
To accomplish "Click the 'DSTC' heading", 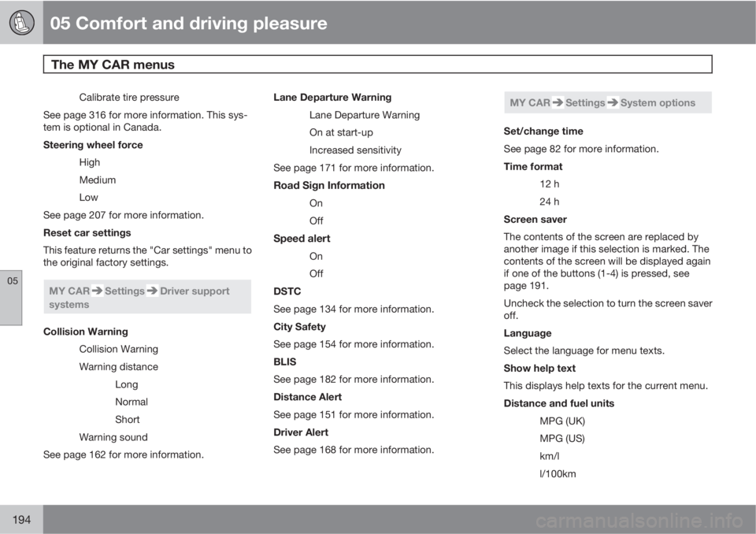I will [x=287, y=291].
